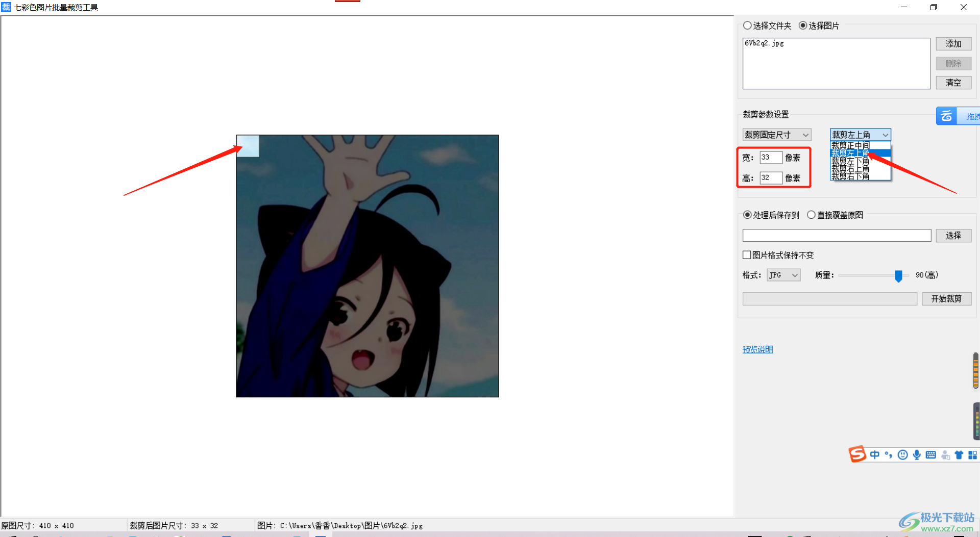Viewport: 980px width, 537px height.
Task: Click the anime preview image
Action: pyautogui.click(x=367, y=266)
